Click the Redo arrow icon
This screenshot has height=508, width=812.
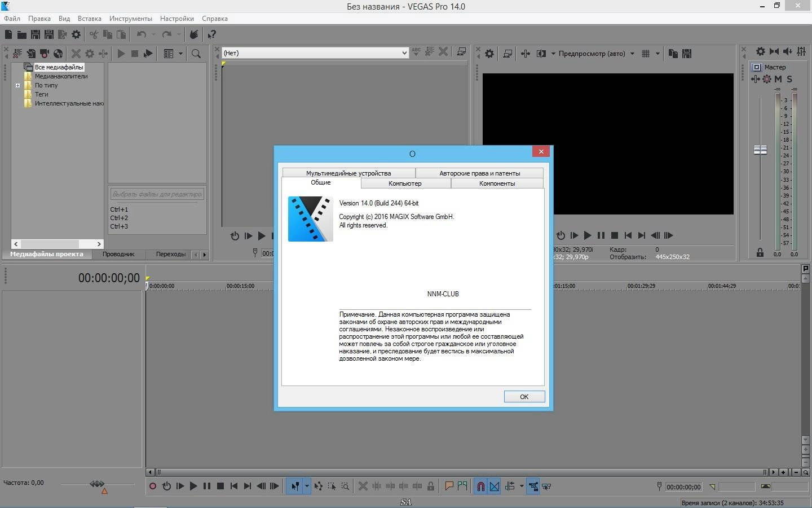point(167,34)
